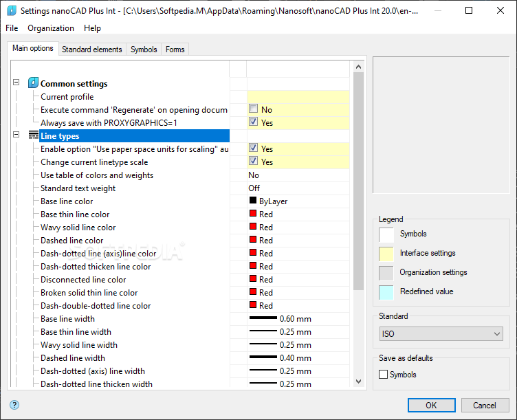Check the Symbols save as defaults checkbox
517x420 pixels.
[383, 375]
